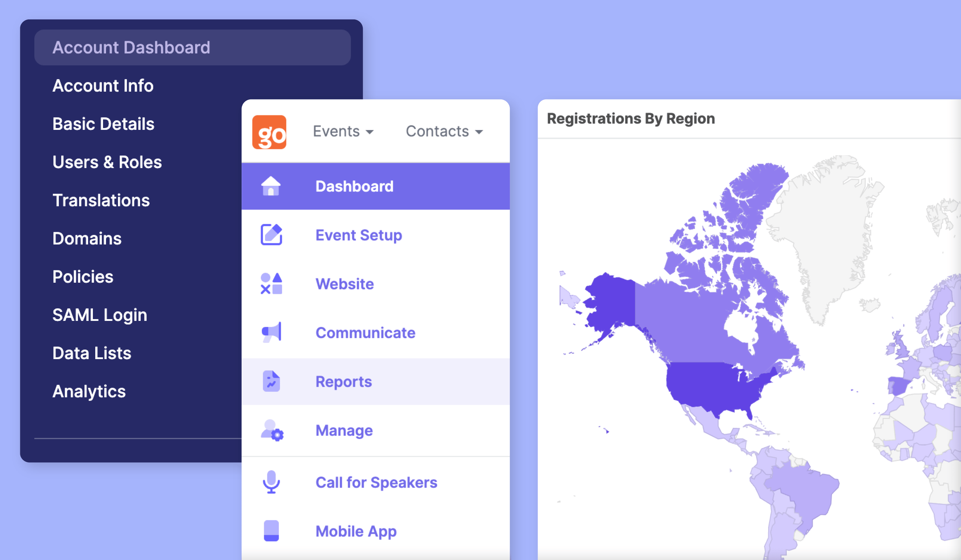This screenshot has height=560, width=961.
Task: Go to SAML Login page
Action: [x=99, y=315]
